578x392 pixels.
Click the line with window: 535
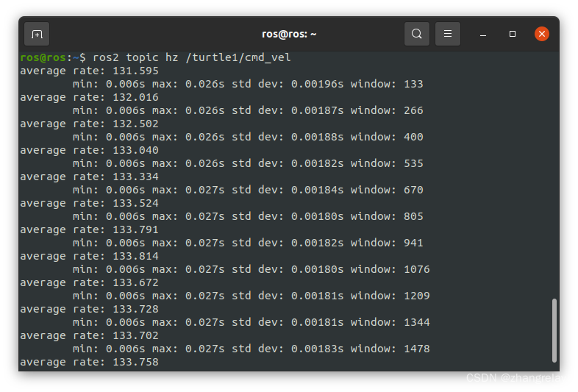click(x=248, y=163)
